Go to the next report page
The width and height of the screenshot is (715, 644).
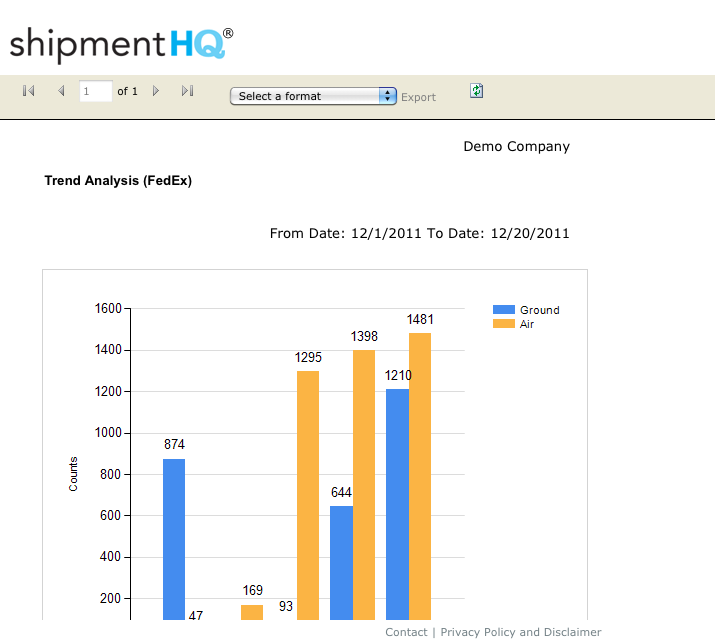click(x=156, y=91)
